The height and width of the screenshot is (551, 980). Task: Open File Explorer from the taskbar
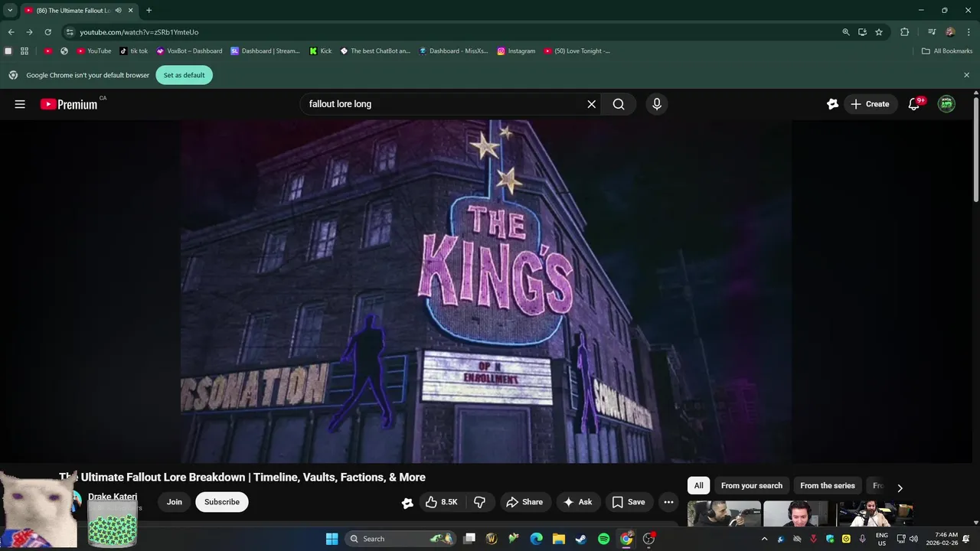(x=559, y=539)
